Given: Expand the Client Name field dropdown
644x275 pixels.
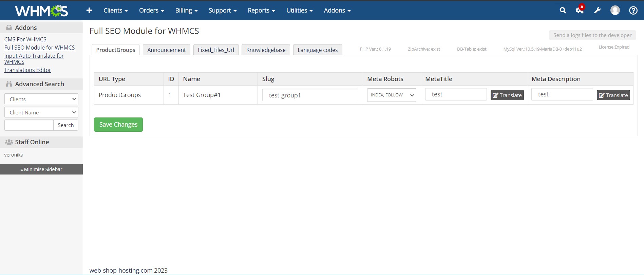Looking at the screenshot, I should tap(41, 112).
